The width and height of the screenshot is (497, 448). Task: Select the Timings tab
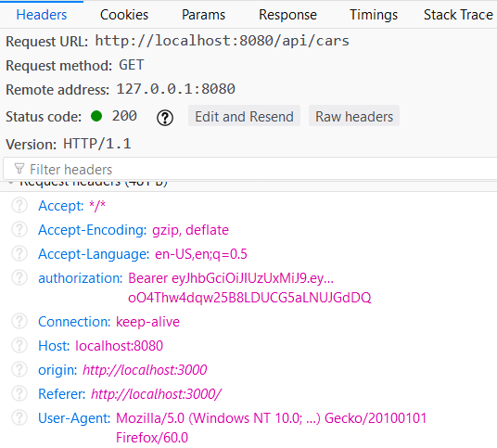pos(374,15)
